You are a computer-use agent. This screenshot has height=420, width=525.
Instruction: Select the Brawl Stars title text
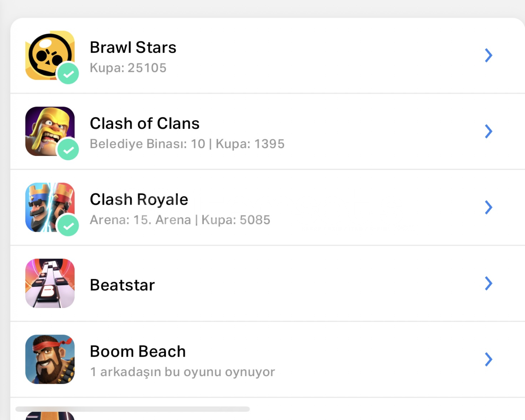click(133, 47)
